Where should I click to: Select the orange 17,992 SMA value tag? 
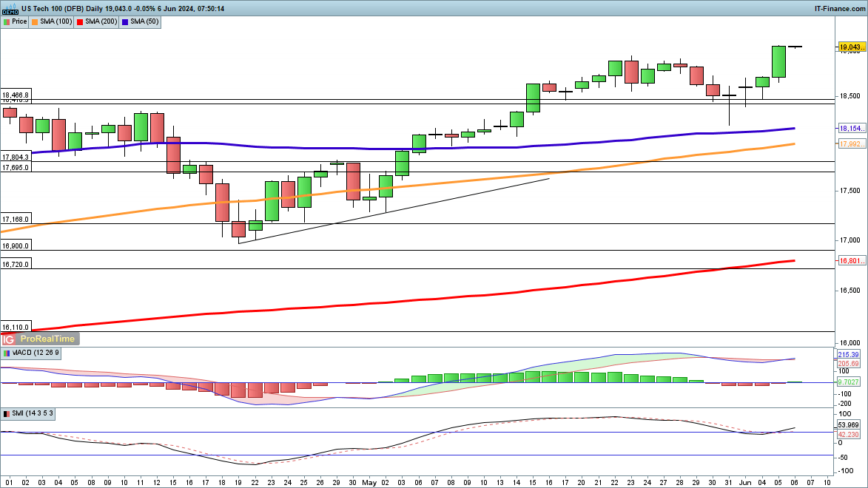coord(852,144)
